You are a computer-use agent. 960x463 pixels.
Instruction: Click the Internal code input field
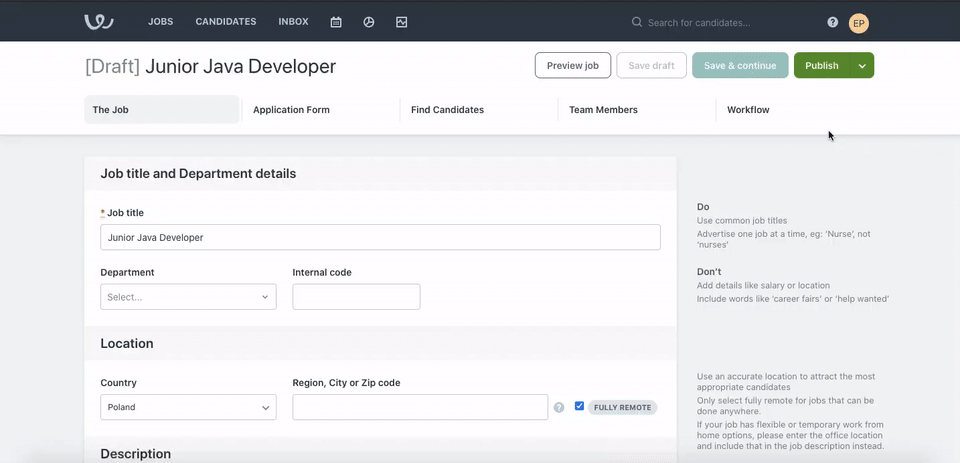pyautogui.click(x=356, y=296)
